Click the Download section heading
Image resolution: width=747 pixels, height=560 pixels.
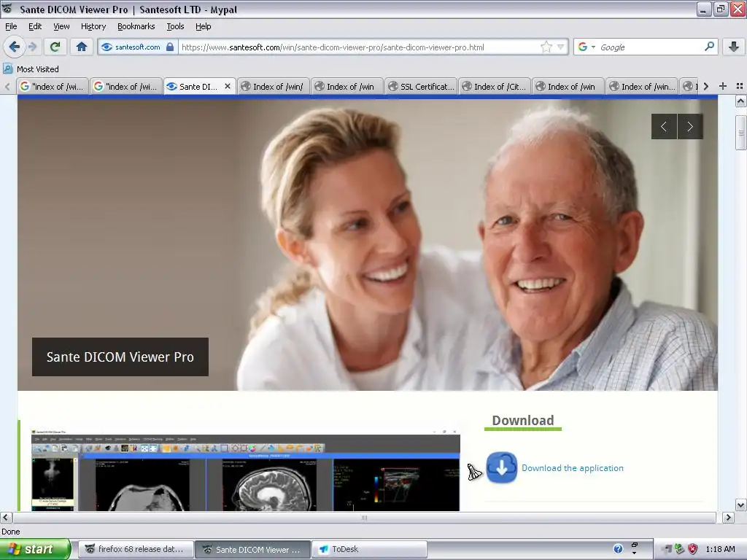[522, 420]
